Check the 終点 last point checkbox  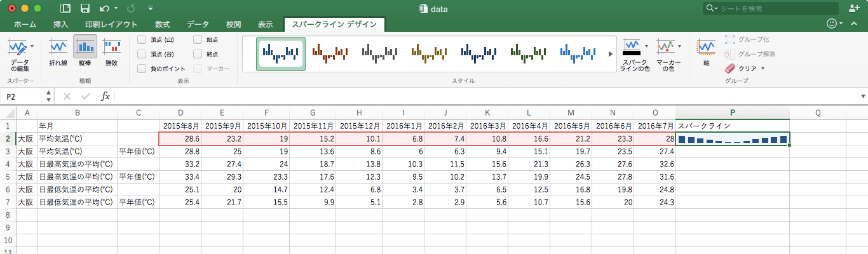[198, 54]
